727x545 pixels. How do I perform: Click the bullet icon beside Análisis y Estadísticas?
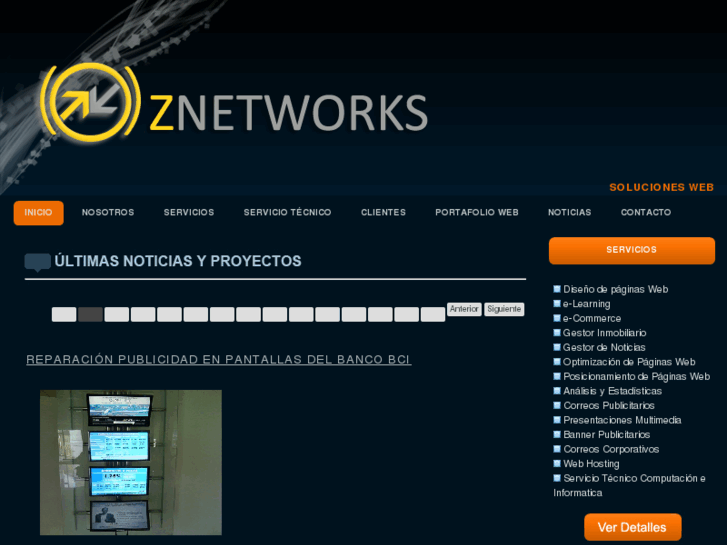tap(557, 391)
